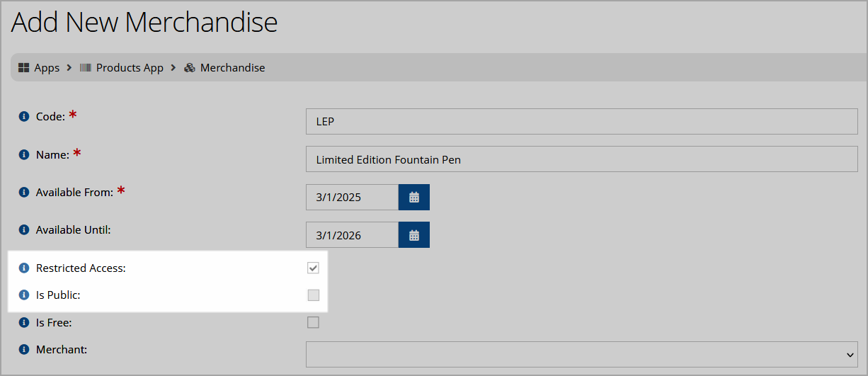Click the info icon next to Available From
The height and width of the screenshot is (376, 868).
pyautogui.click(x=24, y=192)
